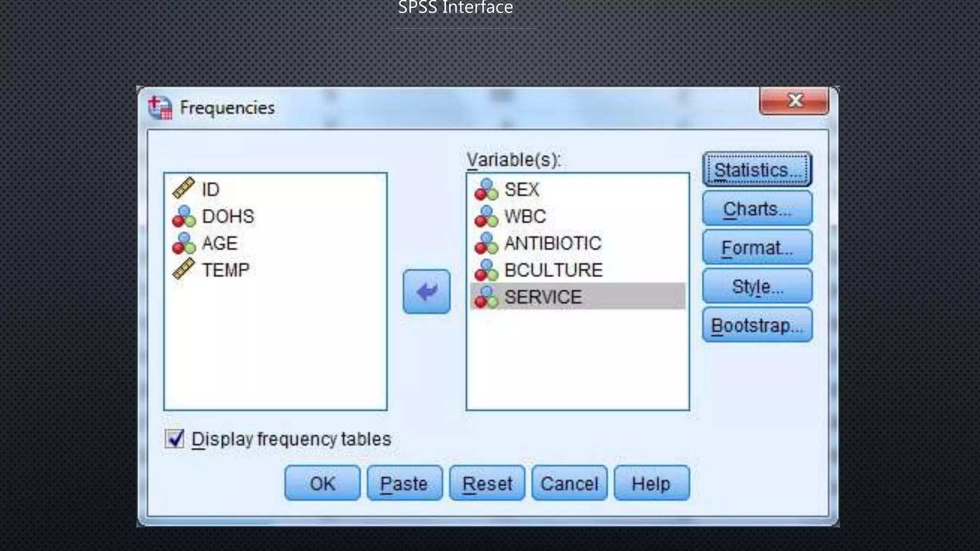
Task: Open the Style options
Action: 757,286
